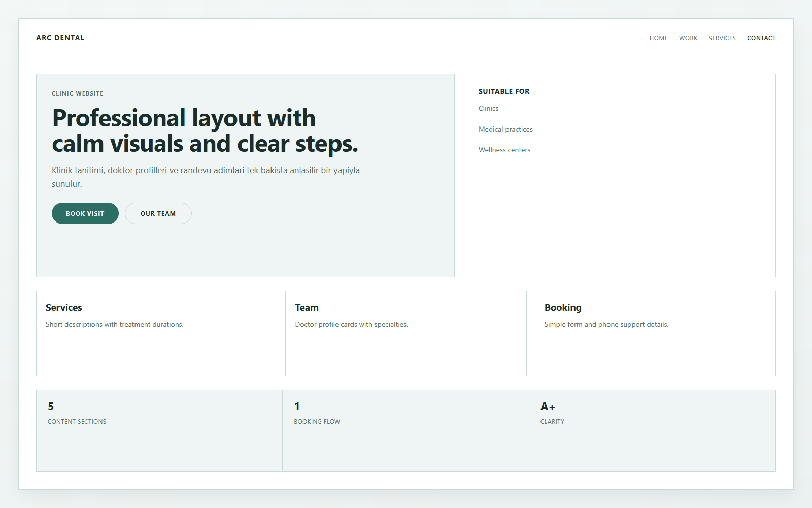Screen dimensions: 812x508
Task: Open the SERVICES navigation item
Action: click(x=722, y=38)
